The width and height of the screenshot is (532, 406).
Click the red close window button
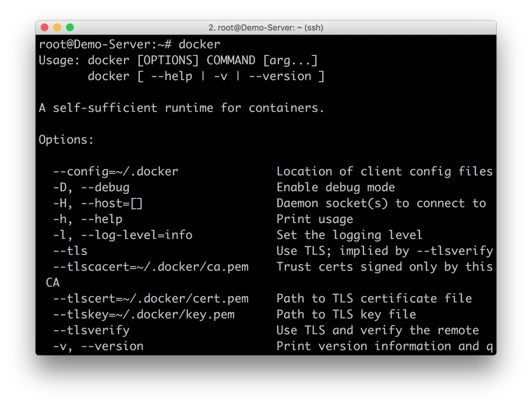[44, 27]
